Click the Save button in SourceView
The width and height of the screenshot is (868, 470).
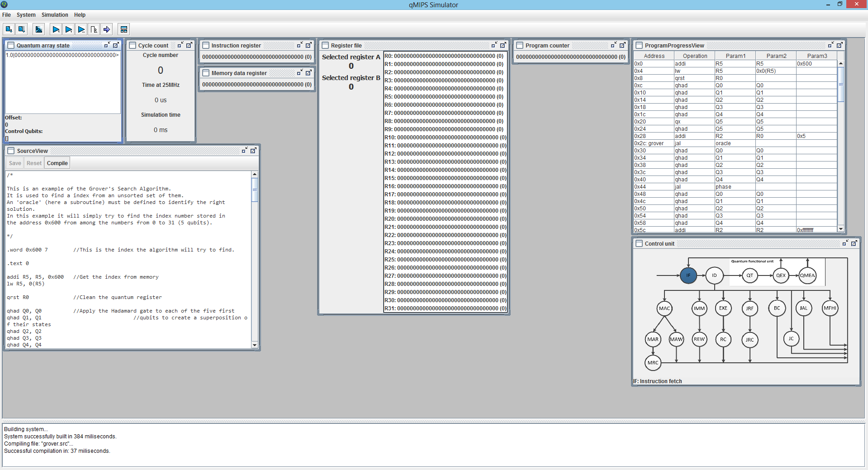[15, 163]
